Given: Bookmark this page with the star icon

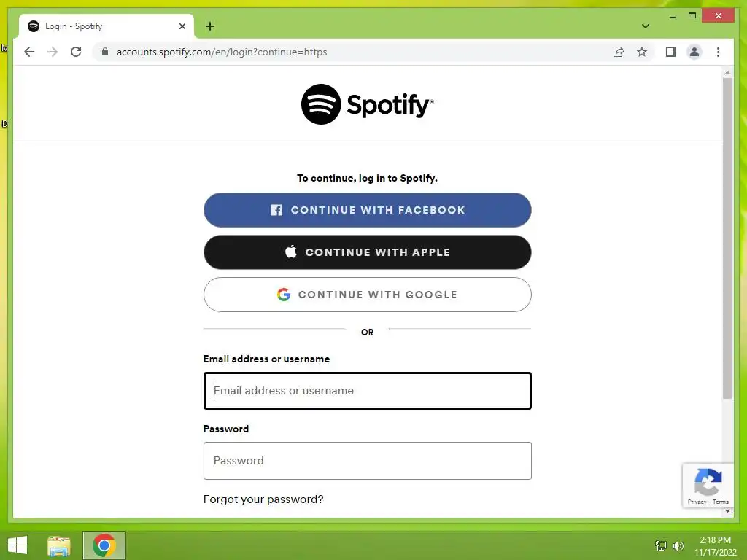Looking at the screenshot, I should pyautogui.click(x=642, y=52).
